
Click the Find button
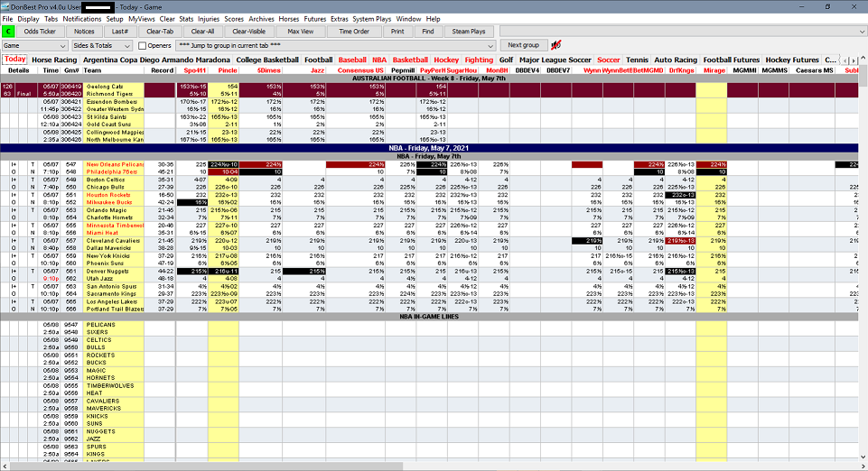point(428,32)
